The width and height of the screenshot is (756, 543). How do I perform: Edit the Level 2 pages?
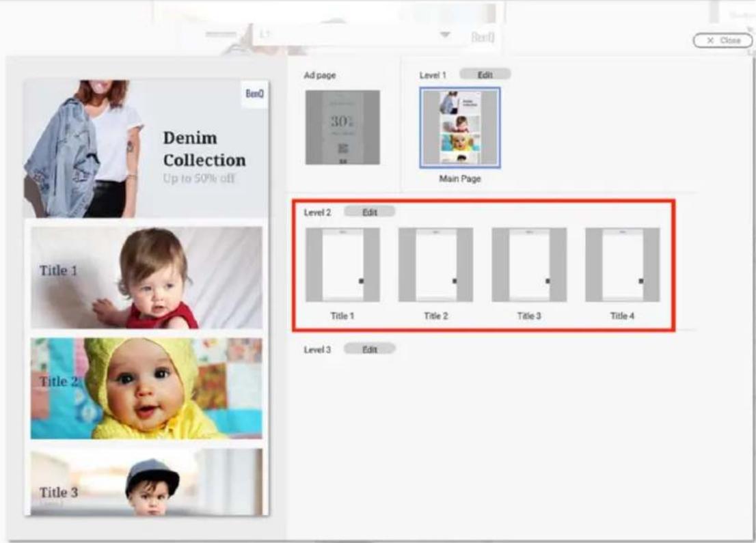tap(369, 212)
